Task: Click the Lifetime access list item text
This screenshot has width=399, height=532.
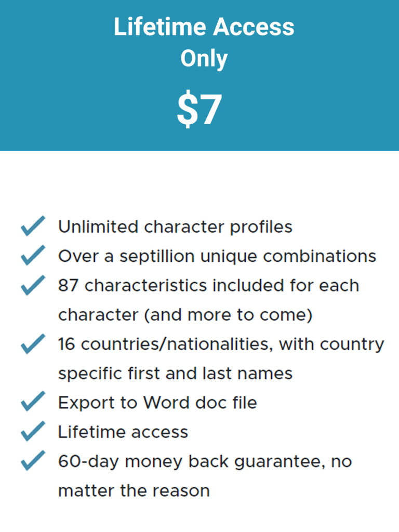Action: [x=123, y=432]
